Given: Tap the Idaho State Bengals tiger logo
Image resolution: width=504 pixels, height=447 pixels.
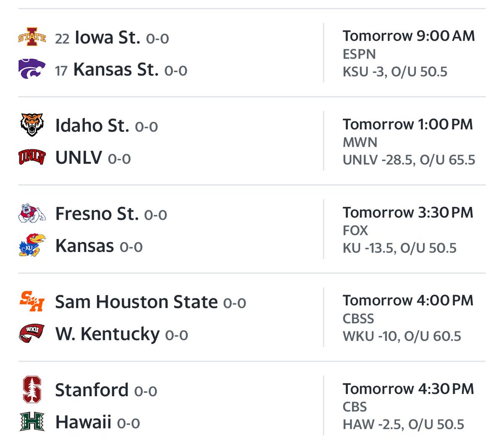Looking at the screenshot, I should point(32,125).
